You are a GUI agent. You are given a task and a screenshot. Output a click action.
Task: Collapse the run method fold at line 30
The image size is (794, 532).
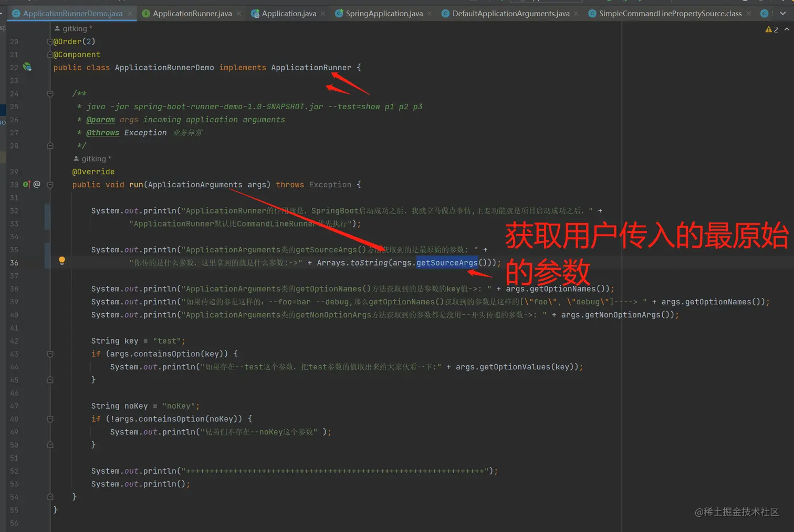pos(50,185)
